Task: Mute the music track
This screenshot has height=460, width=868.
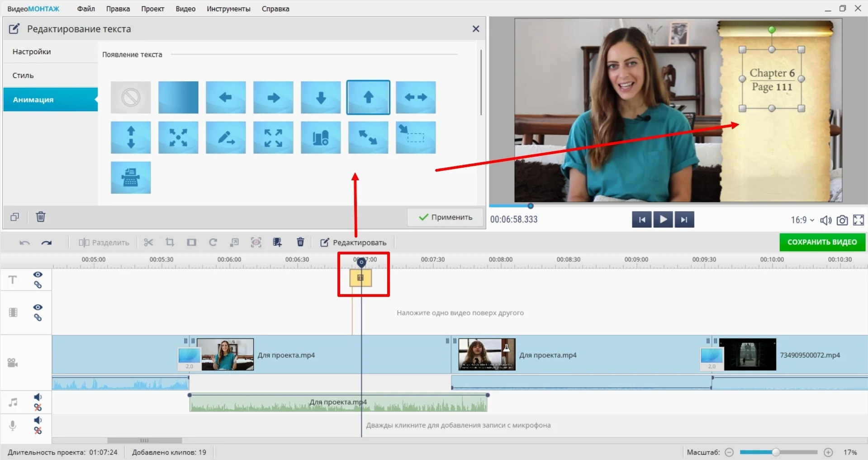Action: click(x=38, y=397)
